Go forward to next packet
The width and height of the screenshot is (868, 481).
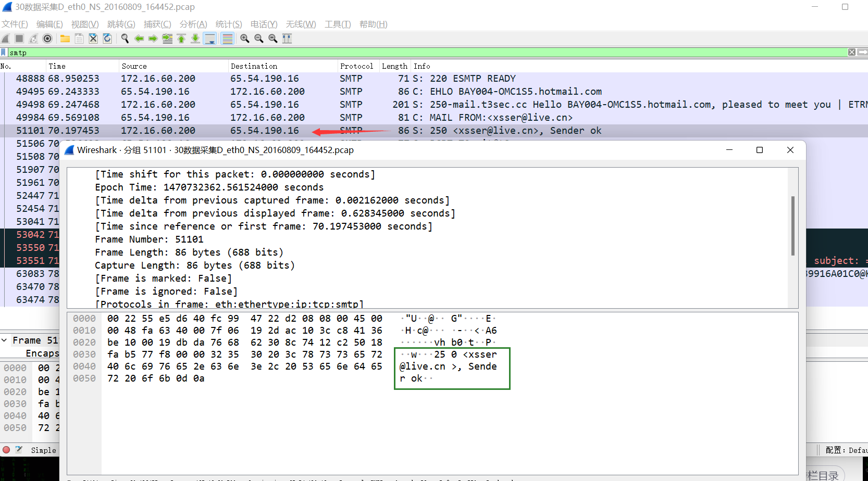153,39
